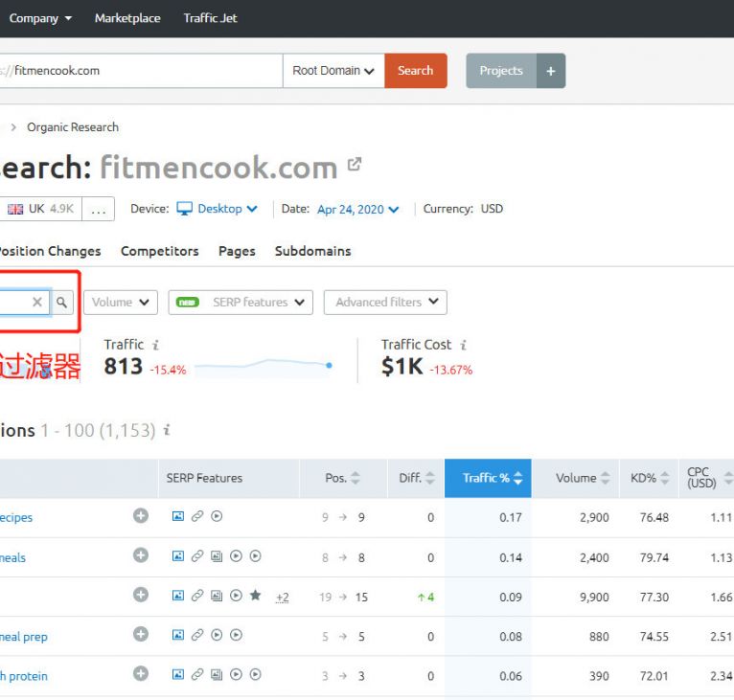Select Desktop device dropdown
Viewport: 734px width, 700px height.
(x=218, y=209)
